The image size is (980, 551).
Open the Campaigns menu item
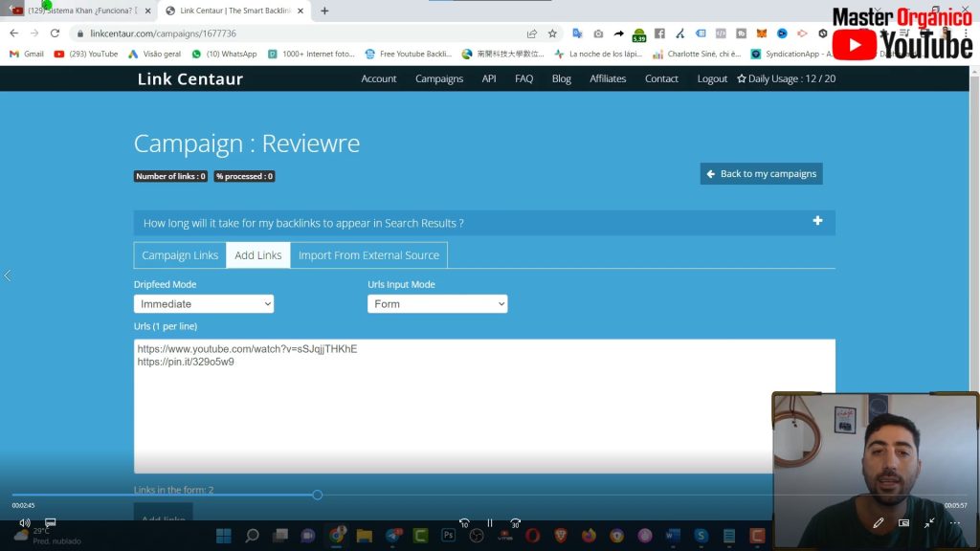439,78
